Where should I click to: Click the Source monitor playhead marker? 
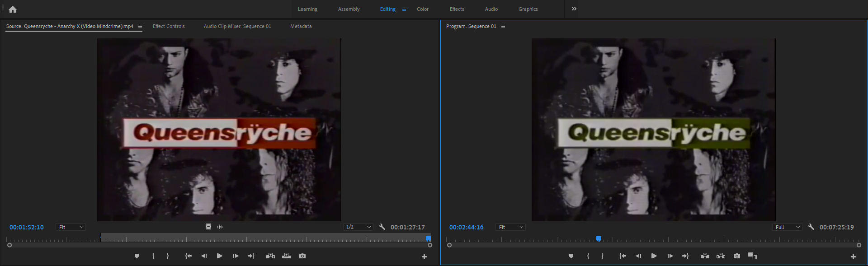click(428, 238)
